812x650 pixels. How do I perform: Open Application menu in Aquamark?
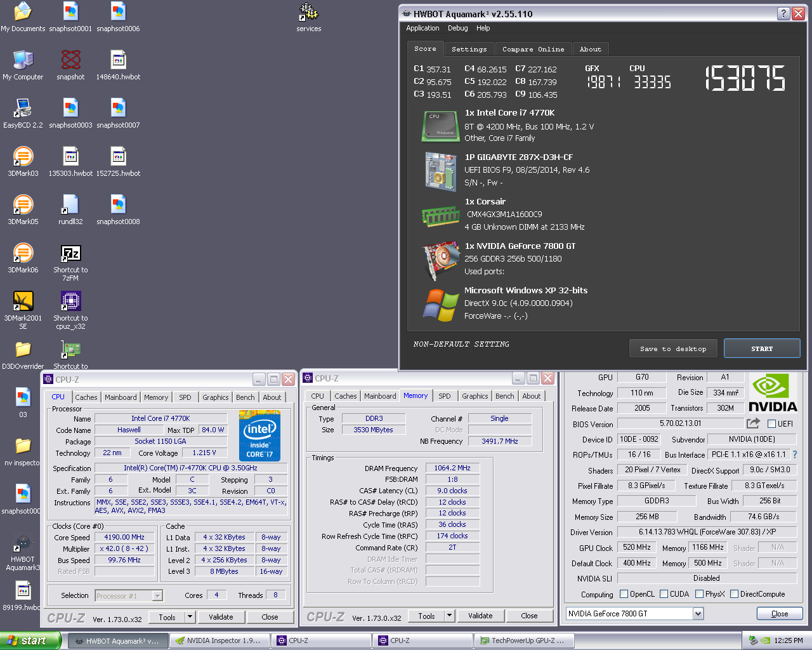(422, 28)
